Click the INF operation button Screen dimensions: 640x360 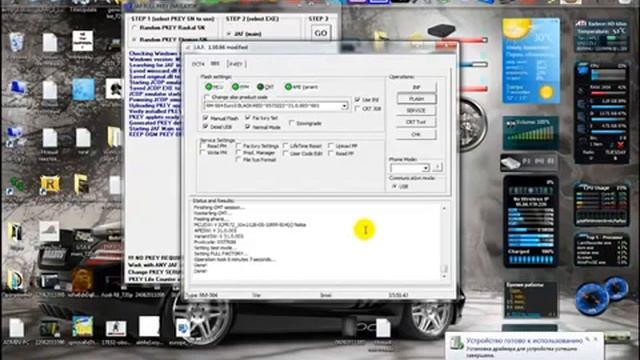[416, 87]
